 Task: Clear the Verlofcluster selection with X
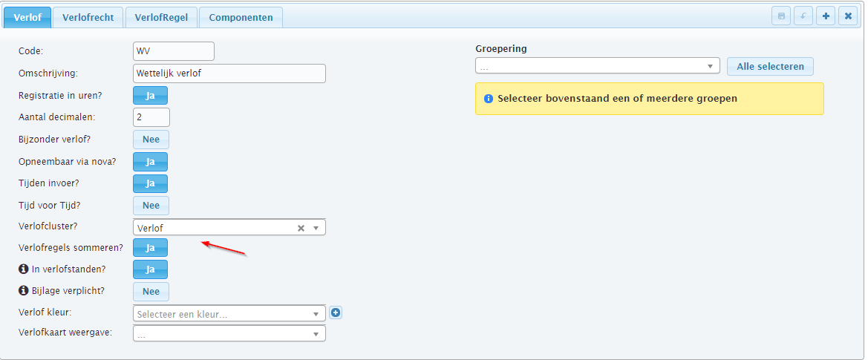(x=301, y=228)
